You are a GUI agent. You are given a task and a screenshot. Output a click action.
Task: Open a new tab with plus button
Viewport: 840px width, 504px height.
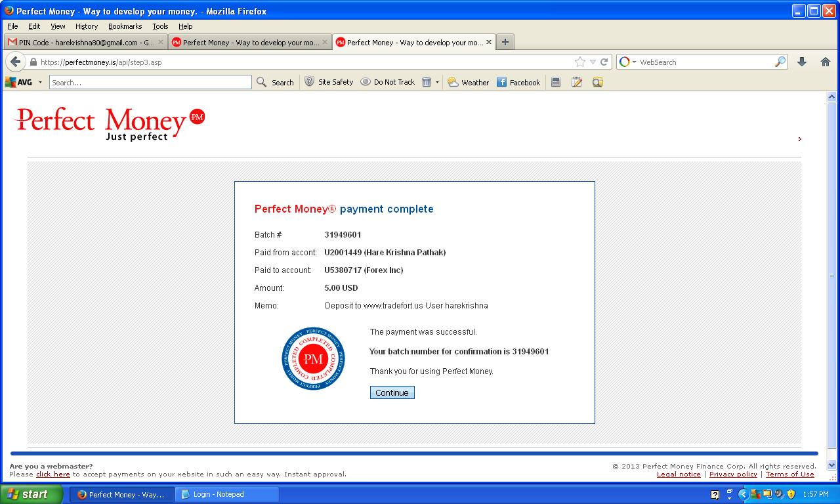point(505,42)
